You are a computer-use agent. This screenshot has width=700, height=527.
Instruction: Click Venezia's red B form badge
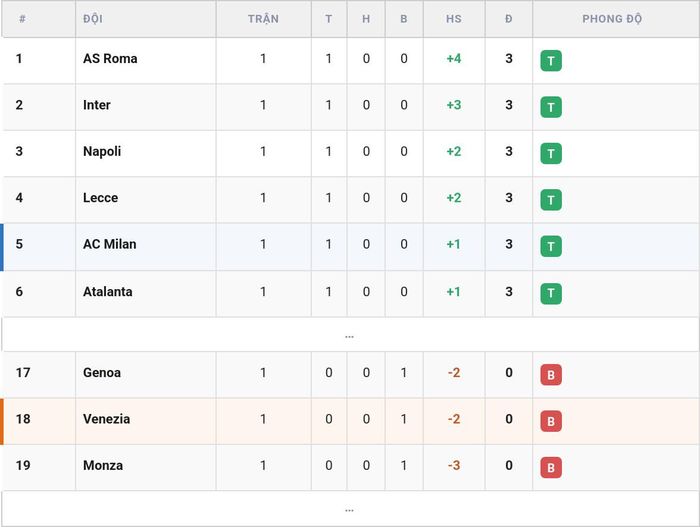[551, 421]
